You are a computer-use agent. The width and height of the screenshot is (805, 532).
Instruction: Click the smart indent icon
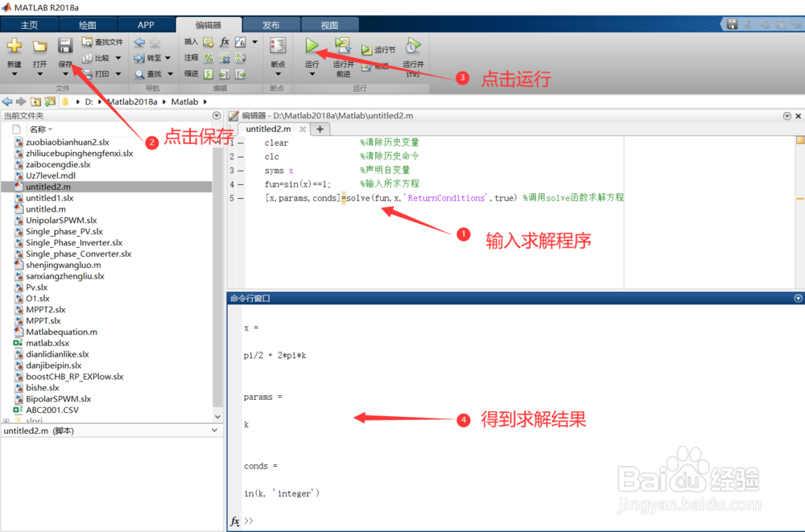(x=208, y=74)
